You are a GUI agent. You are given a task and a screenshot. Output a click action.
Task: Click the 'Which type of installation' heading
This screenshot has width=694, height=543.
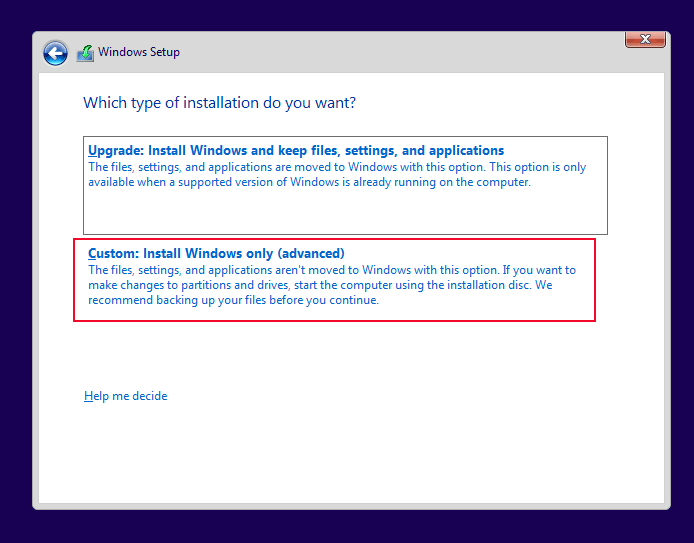click(x=220, y=103)
